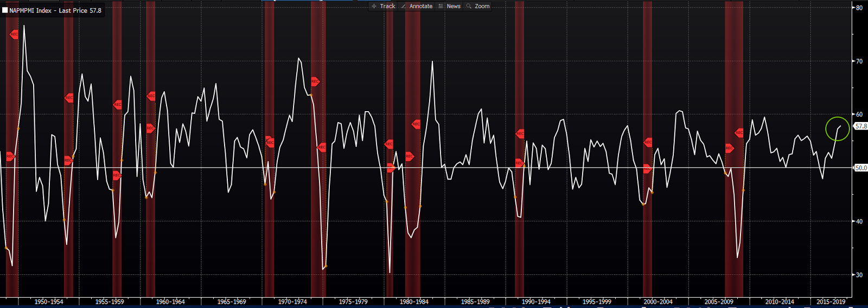The width and height of the screenshot is (868, 308).
Task: Open the Annotate drawing tool
Action: [x=417, y=7]
